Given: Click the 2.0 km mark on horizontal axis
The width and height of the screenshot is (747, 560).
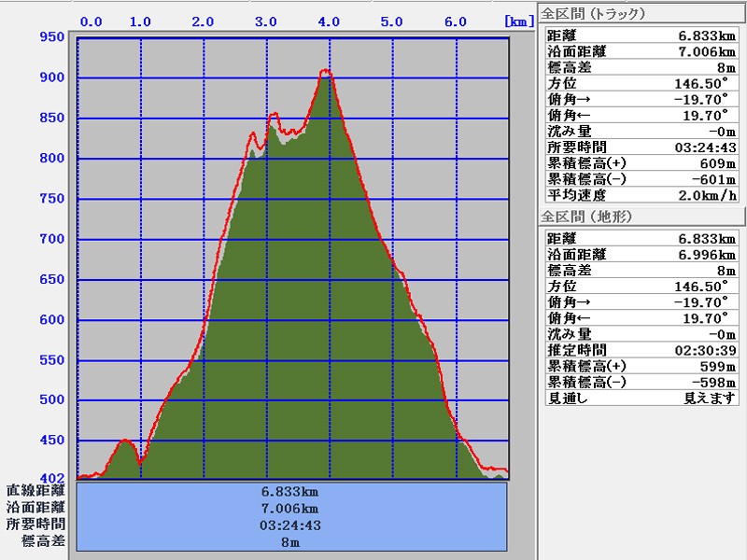Looking at the screenshot, I should tap(202, 21).
